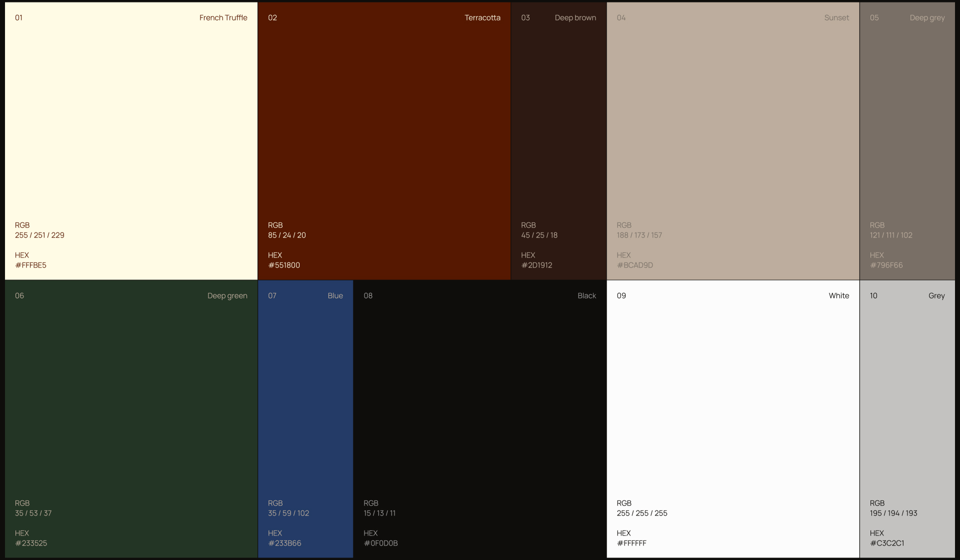Viewport: 960px width, 560px height.
Task: Select the Terracotta color swatch
Action: coord(384,125)
